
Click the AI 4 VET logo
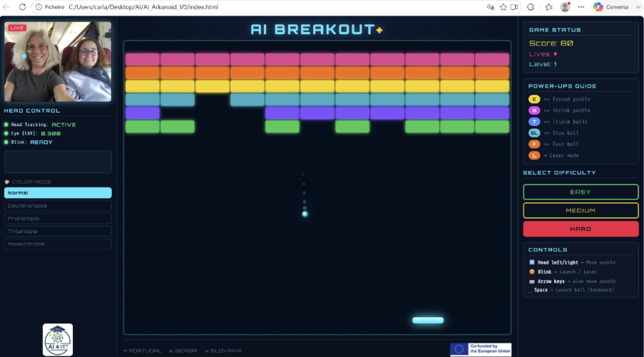pos(58,340)
